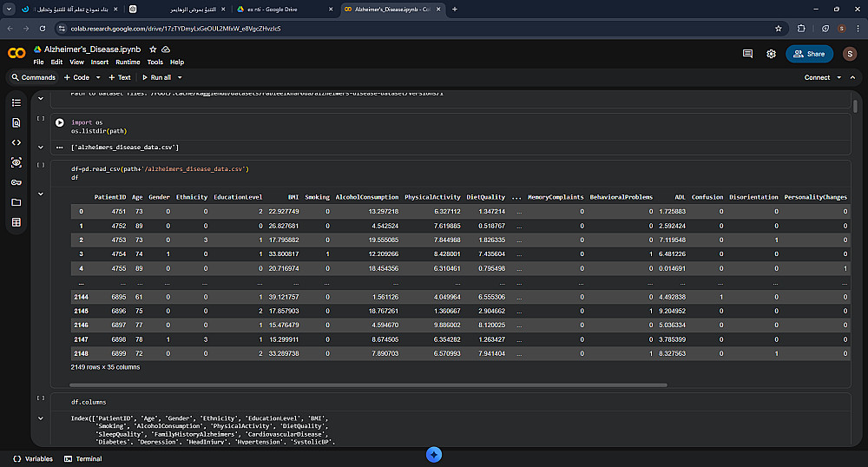Open the Commands search
This screenshot has height=467, width=868.
tap(34, 77)
